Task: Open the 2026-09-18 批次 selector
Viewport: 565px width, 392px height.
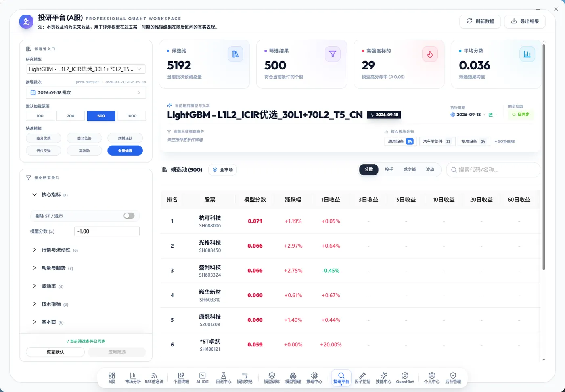Action: 86,93
